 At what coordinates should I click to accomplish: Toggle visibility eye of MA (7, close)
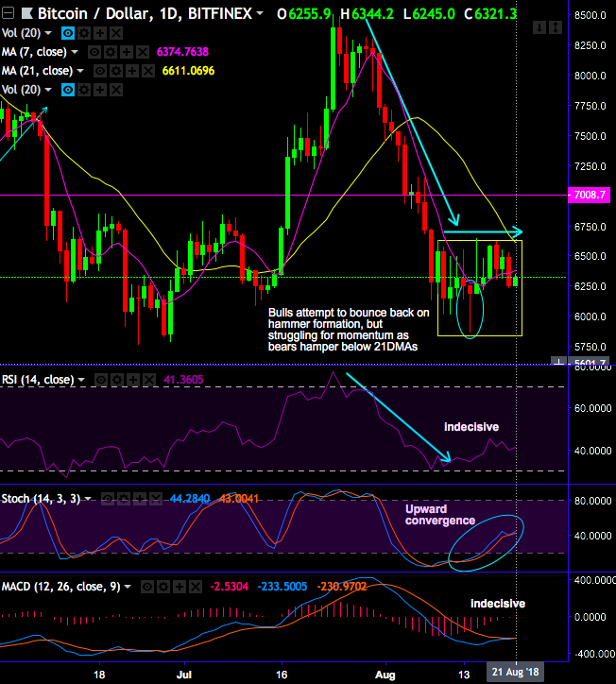pos(94,52)
